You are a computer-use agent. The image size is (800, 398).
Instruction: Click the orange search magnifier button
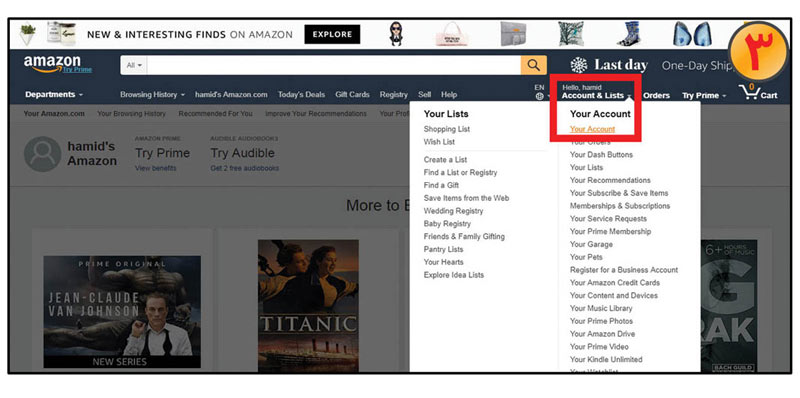point(534,65)
